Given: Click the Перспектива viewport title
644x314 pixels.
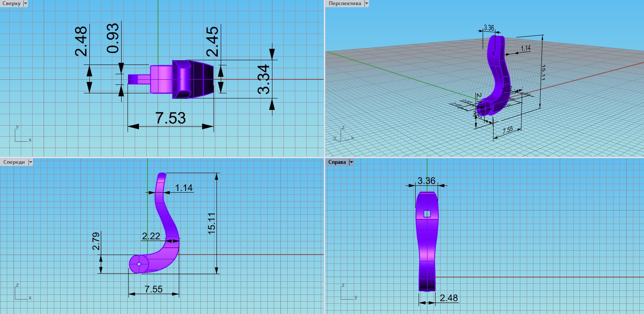Looking at the screenshot, I should pyautogui.click(x=345, y=3).
